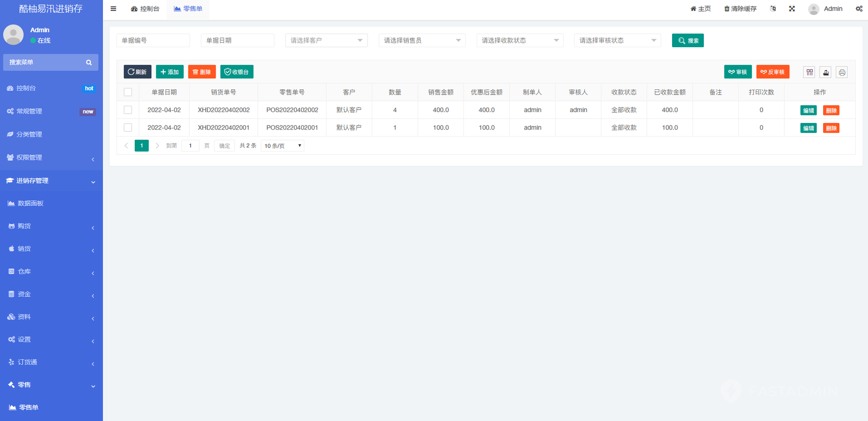868x421 pixels.
Task: Open the column filter grid icon
Action: point(810,72)
